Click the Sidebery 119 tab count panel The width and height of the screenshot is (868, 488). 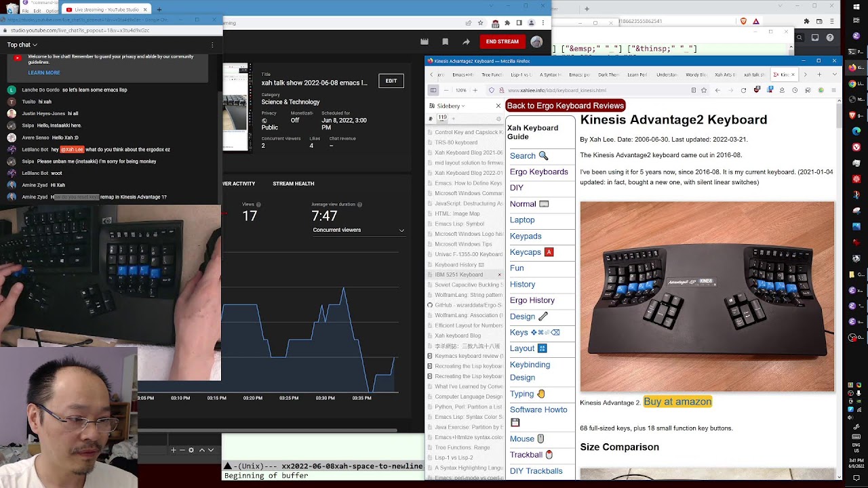[x=443, y=118]
